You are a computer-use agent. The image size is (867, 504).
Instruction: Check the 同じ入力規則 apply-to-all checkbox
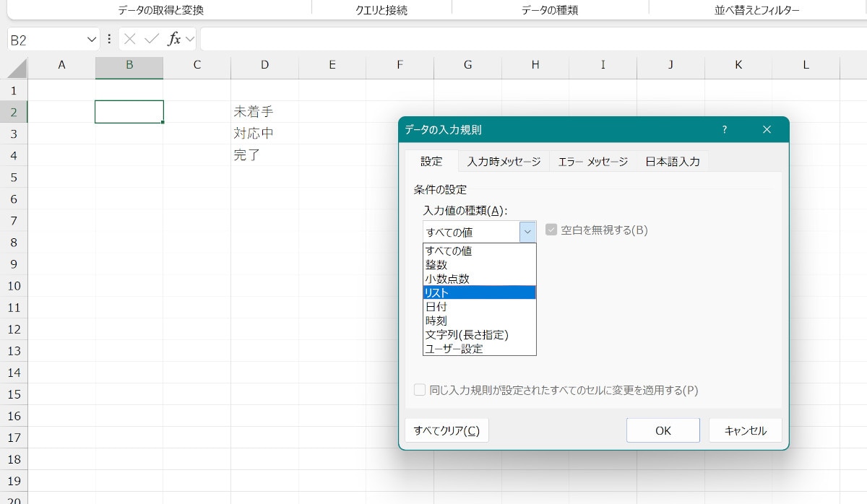coord(420,391)
